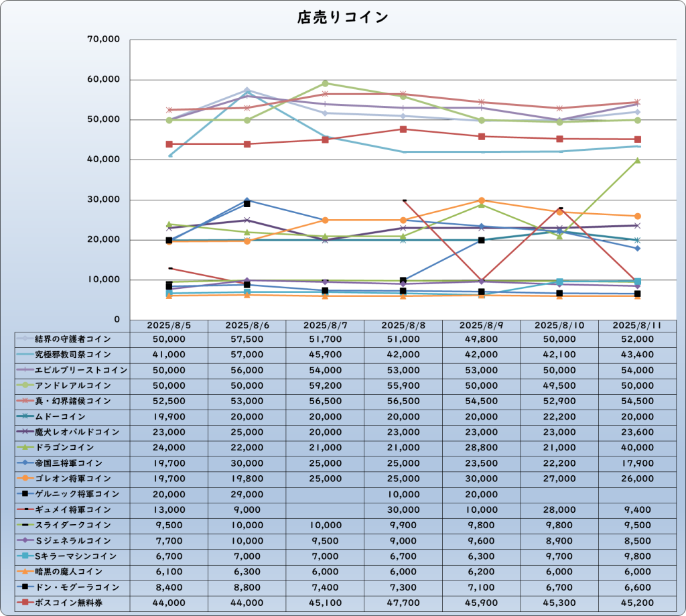This screenshot has height=616, width=686.
Task: Click legend marker for ギュメイ将軍コイン
Action: click(25, 509)
